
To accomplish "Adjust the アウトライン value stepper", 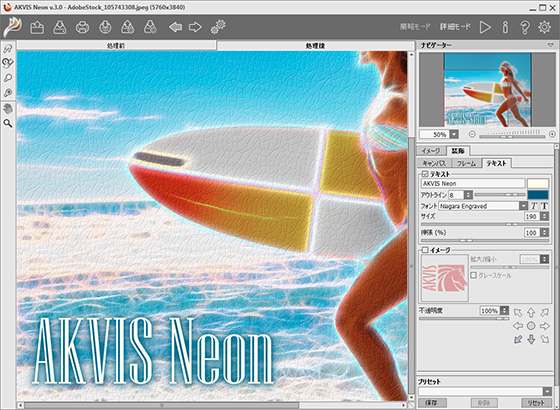I will click(468, 195).
